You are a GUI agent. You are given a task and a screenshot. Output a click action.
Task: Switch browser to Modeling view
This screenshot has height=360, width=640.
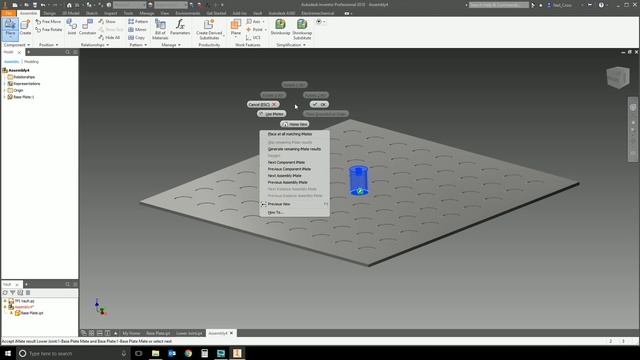31,62
